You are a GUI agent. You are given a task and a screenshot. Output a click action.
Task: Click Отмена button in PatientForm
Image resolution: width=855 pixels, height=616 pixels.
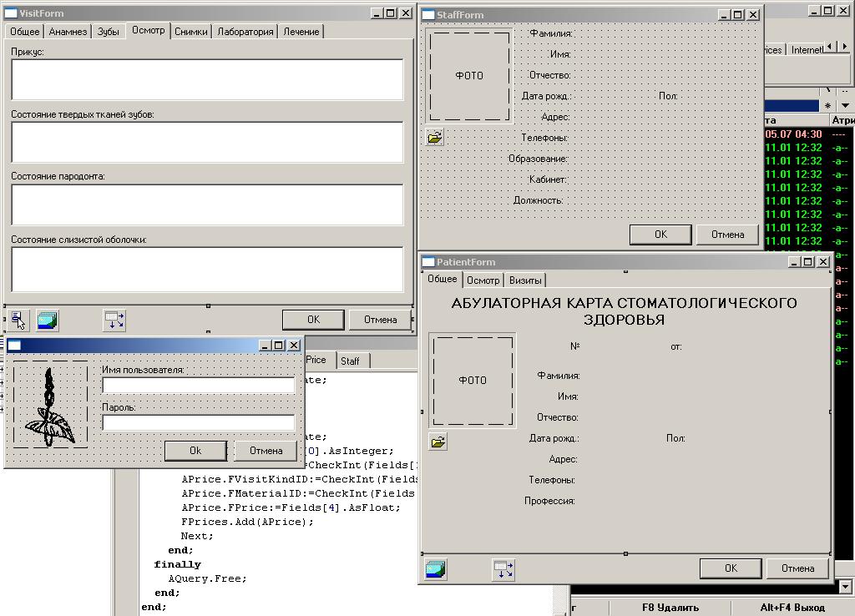click(797, 568)
